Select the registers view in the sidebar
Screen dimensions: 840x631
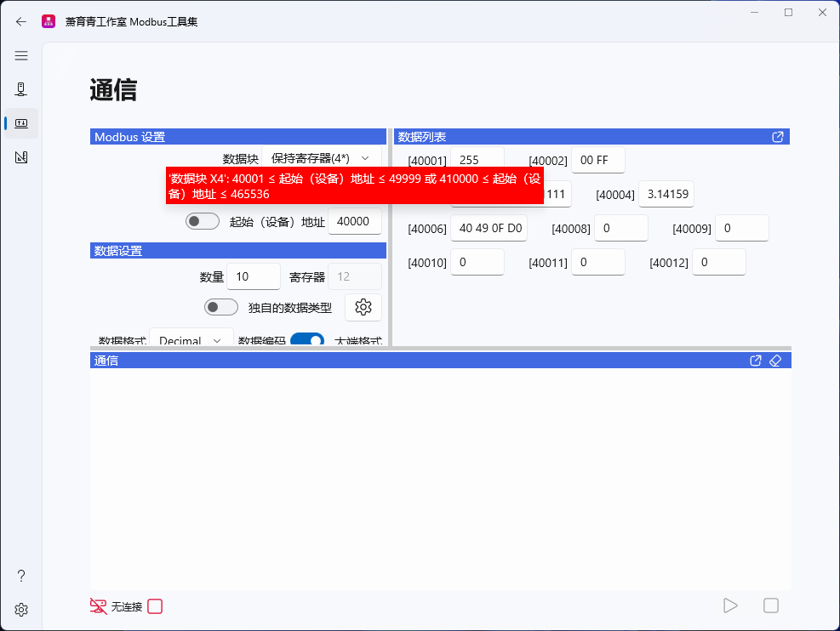point(21,122)
